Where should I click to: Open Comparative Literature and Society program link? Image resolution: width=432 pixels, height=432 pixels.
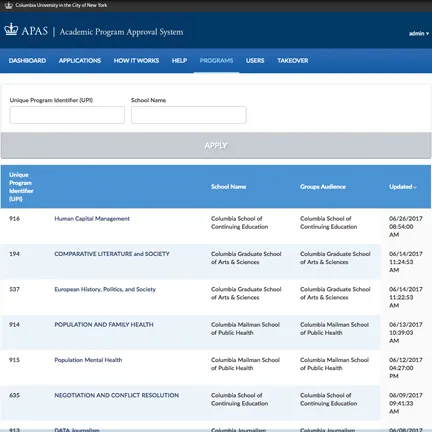(x=112, y=254)
